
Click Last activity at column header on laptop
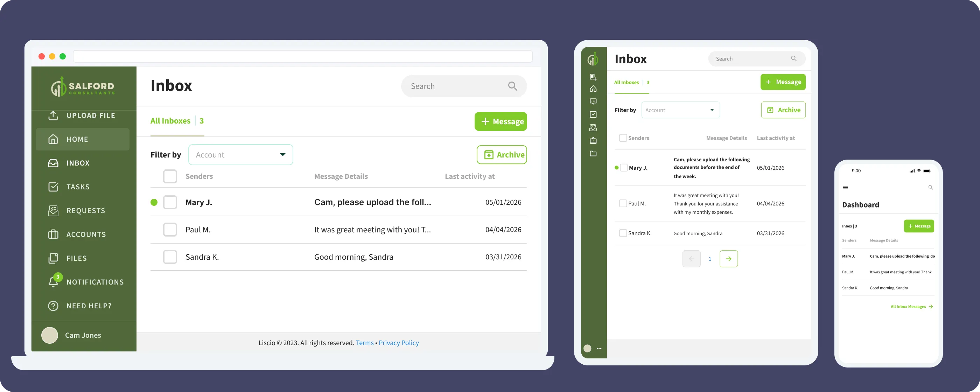pyautogui.click(x=469, y=176)
